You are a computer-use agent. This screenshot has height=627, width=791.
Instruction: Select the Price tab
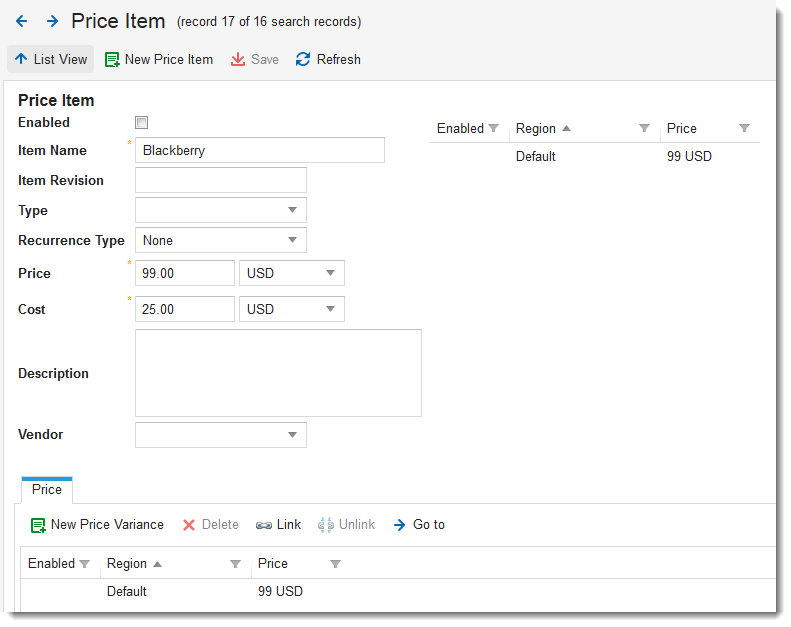coord(46,489)
